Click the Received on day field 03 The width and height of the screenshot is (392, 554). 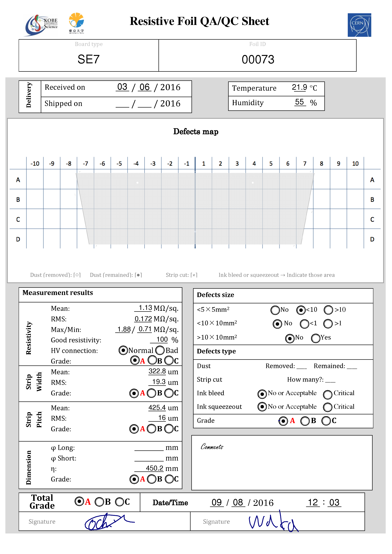coord(122,87)
